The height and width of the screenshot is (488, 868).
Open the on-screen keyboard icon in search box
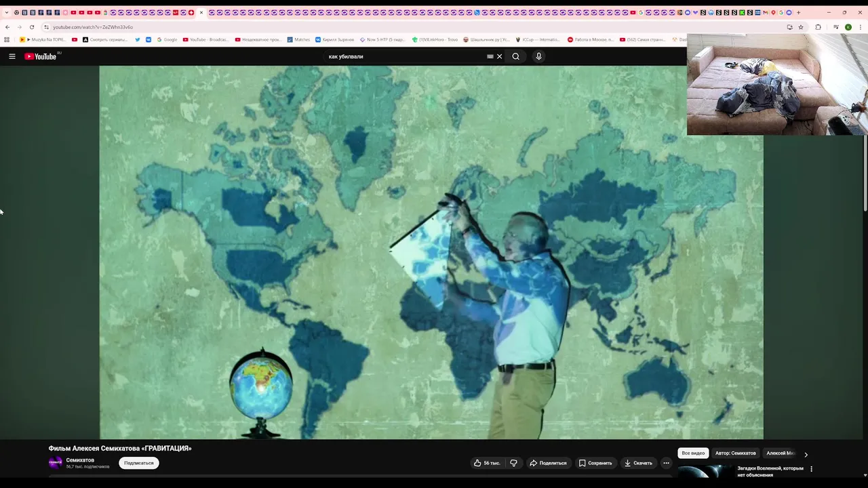pos(490,56)
